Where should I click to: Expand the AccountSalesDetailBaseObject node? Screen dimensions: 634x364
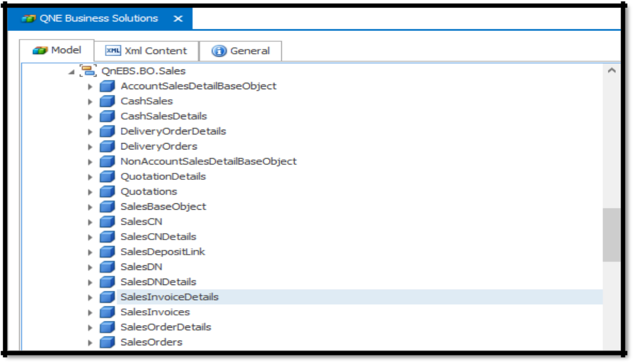[90, 86]
